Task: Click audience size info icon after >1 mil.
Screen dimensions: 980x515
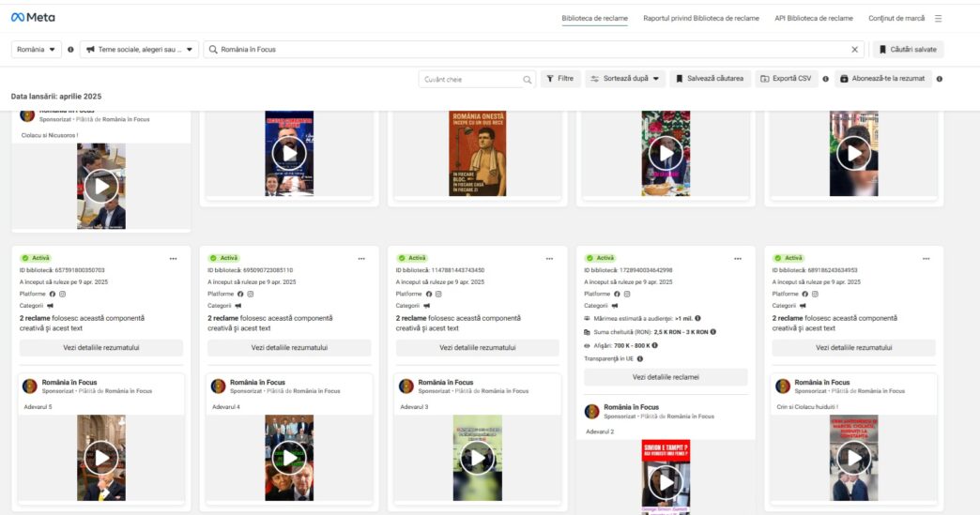Action: (697, 318)
